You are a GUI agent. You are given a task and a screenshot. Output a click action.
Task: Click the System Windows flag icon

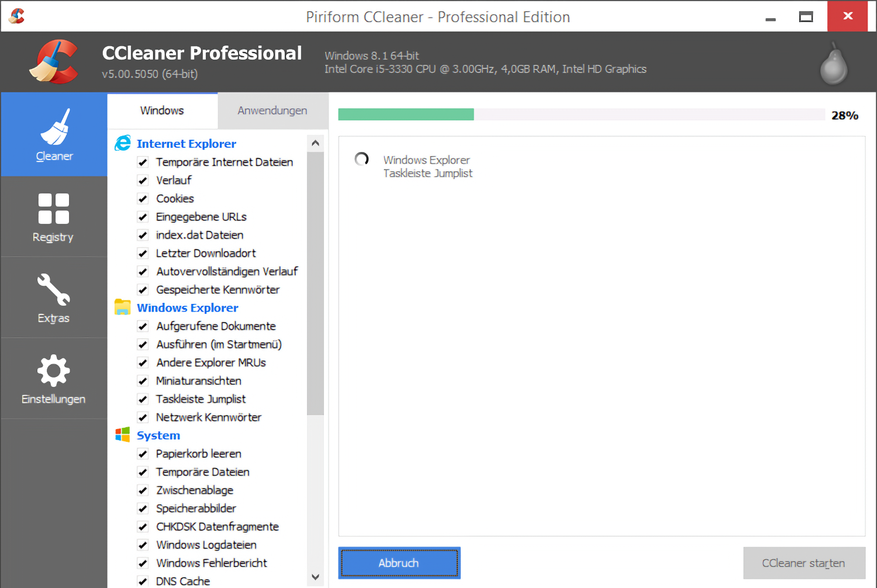123,435
